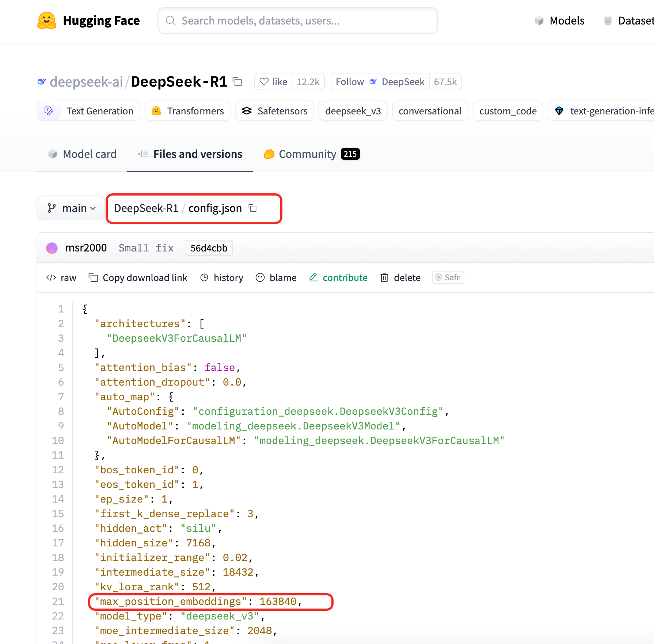This screenshot has width=654, height=644.
Task: Open the contribute menu
Action: click(x=338, y=278)
